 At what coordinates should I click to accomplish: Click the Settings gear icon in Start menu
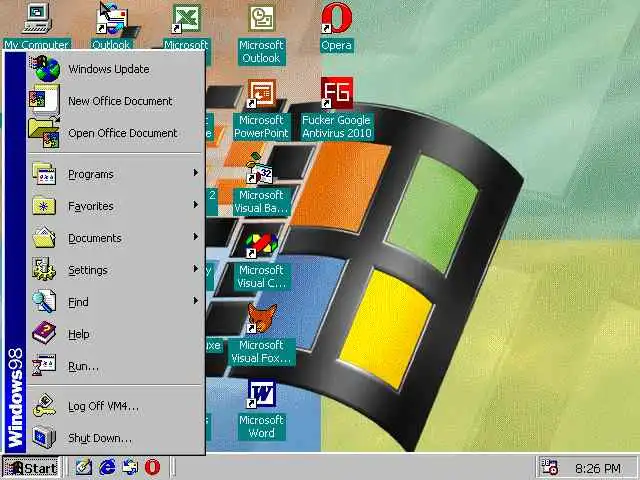(x=44, y=269)
